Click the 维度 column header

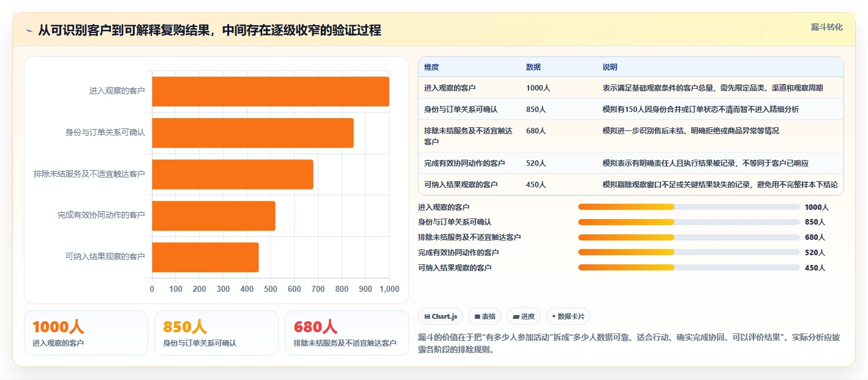tap(431, 67)
